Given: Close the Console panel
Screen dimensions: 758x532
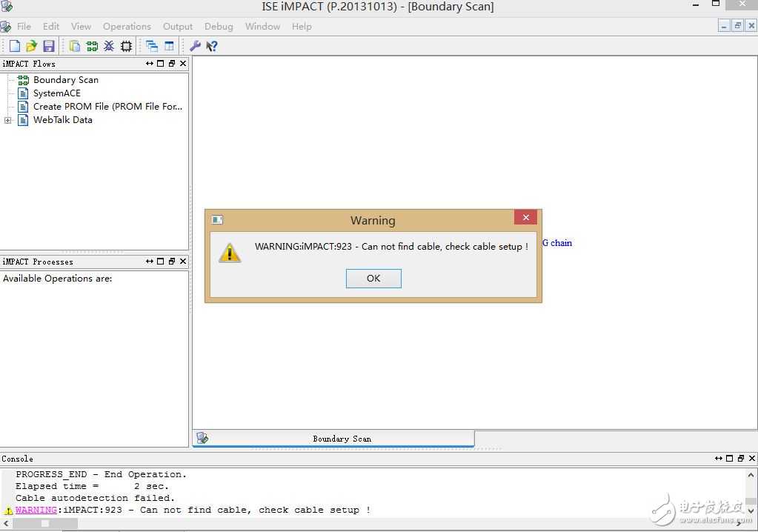Looking at the screenshot, I should 752,458.
